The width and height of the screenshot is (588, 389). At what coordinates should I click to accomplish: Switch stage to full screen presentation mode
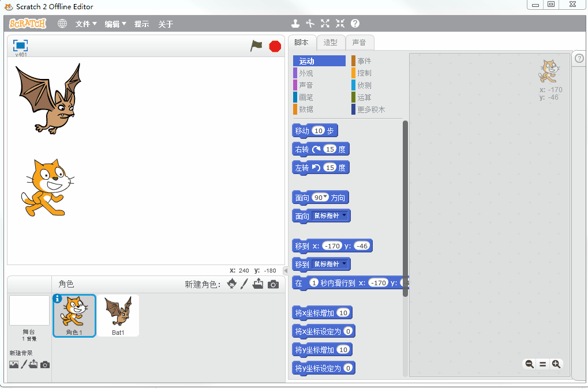click(x=20, y=46)
